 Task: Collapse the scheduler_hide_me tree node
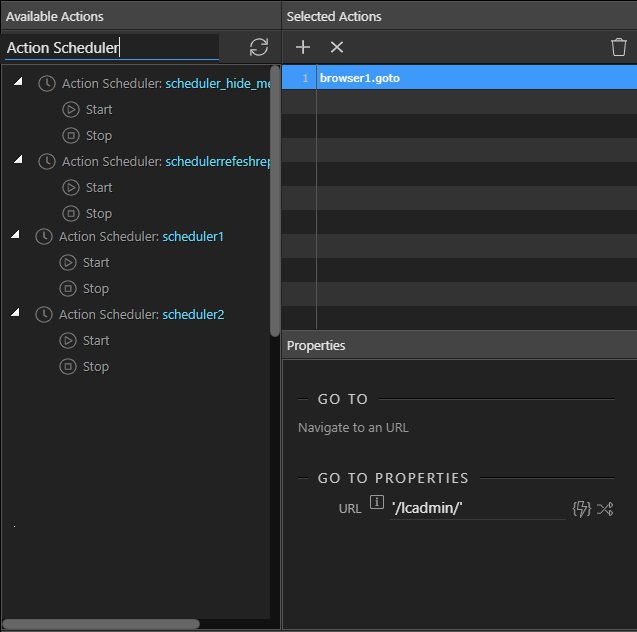pyautogui.click(x=18, y=82)
